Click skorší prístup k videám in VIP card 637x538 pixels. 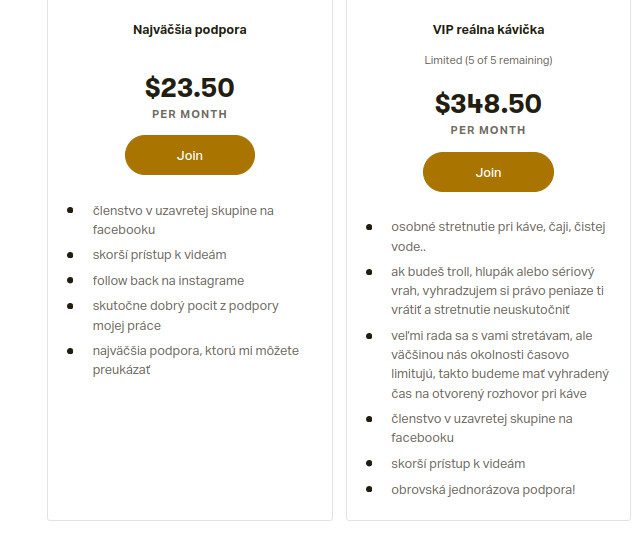458,463
